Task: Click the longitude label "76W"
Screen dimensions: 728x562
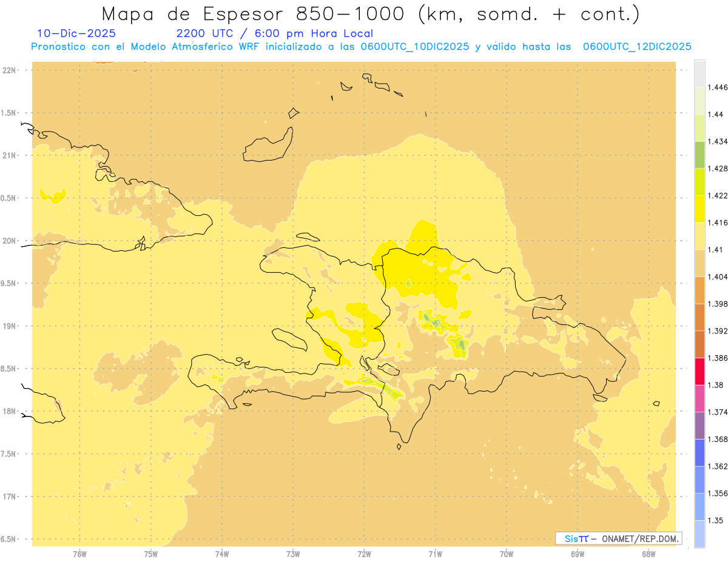Action: click(x=79, y=554)
